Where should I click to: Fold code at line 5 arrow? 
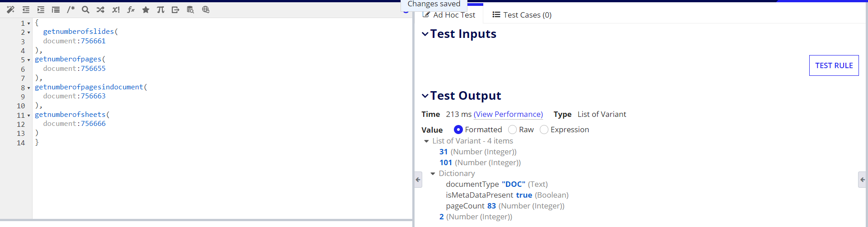28,60
